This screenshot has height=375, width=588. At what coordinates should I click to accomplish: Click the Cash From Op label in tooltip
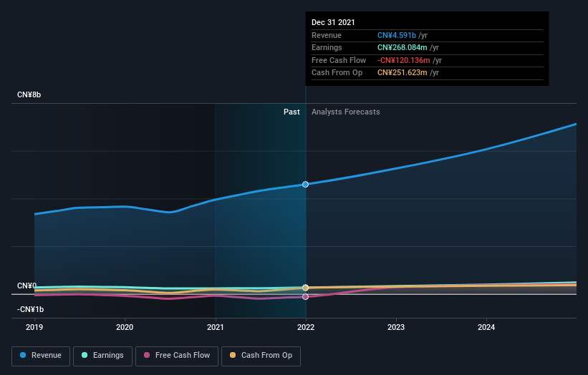pyautogui.click(x=337, y=73)
